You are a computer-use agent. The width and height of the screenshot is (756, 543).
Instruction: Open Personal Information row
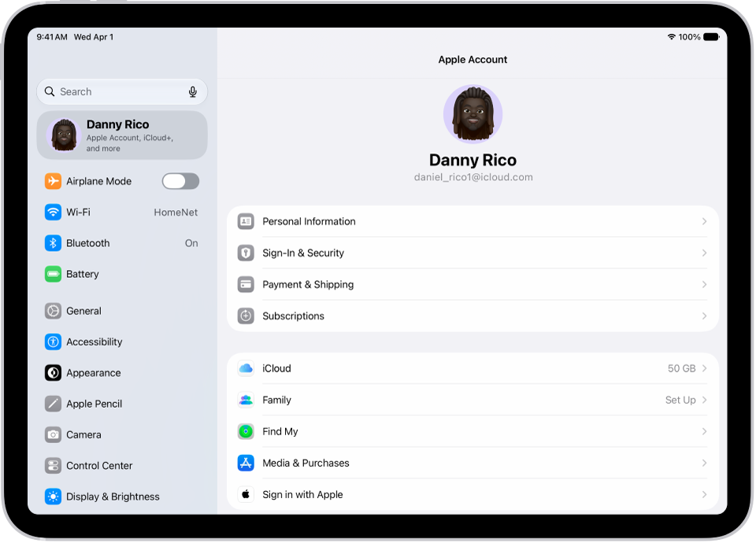point(472,221)
